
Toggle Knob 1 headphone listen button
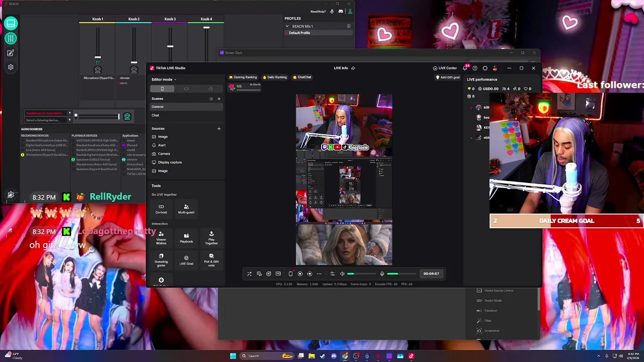pos(98,70)
